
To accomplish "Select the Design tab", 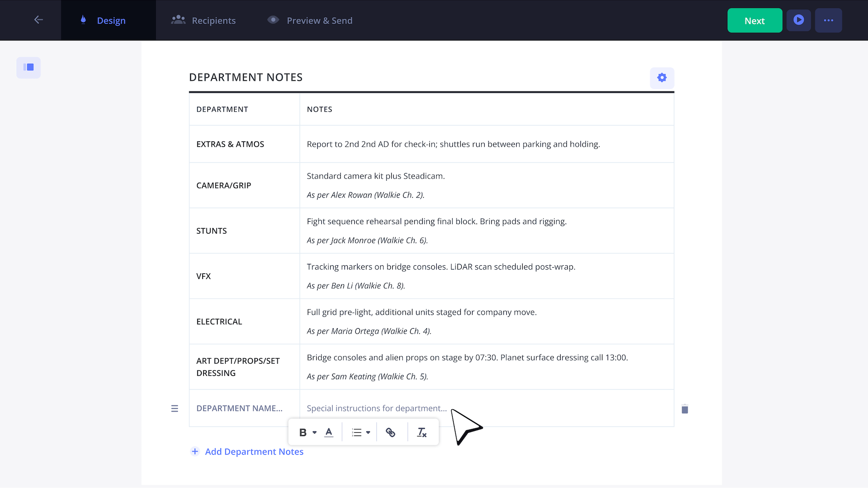I will pyautogui.click(x=103, y=21).
